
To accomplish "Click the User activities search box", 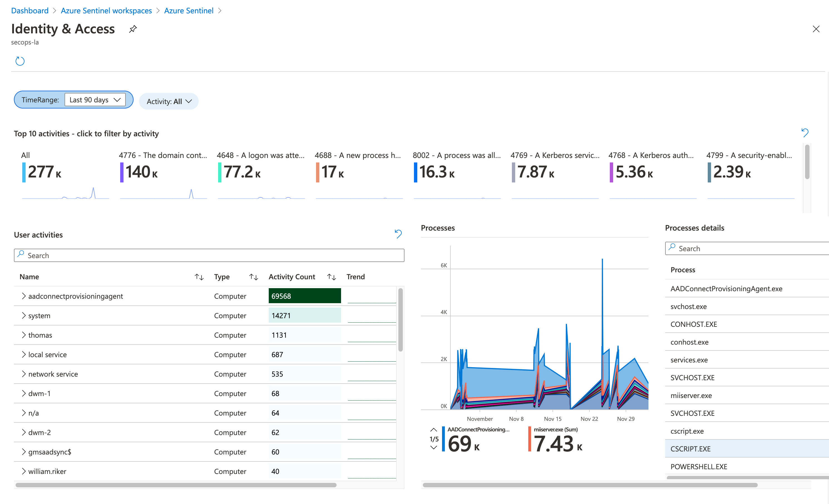I will (209, 255).
